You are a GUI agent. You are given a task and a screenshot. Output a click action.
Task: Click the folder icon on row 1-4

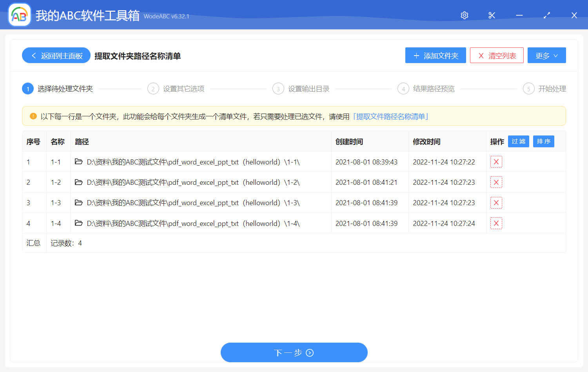tap(78, 223)
